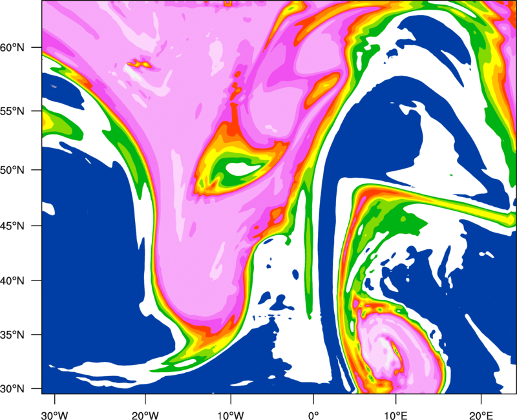Click the 20°W longitude label
The width and height of the screenshot is (517, 420).
145,415
